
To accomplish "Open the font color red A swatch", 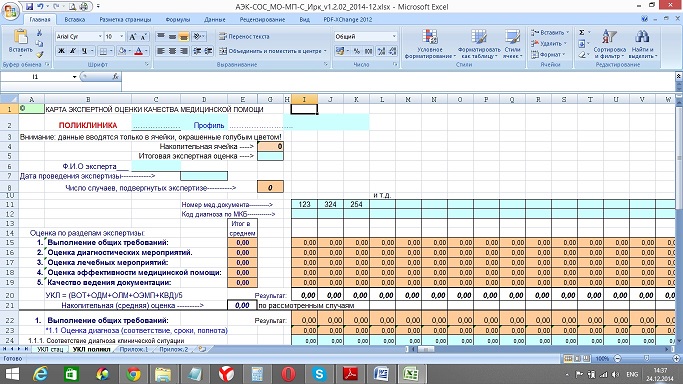I will pyautogui.click(x=139, y=51).
